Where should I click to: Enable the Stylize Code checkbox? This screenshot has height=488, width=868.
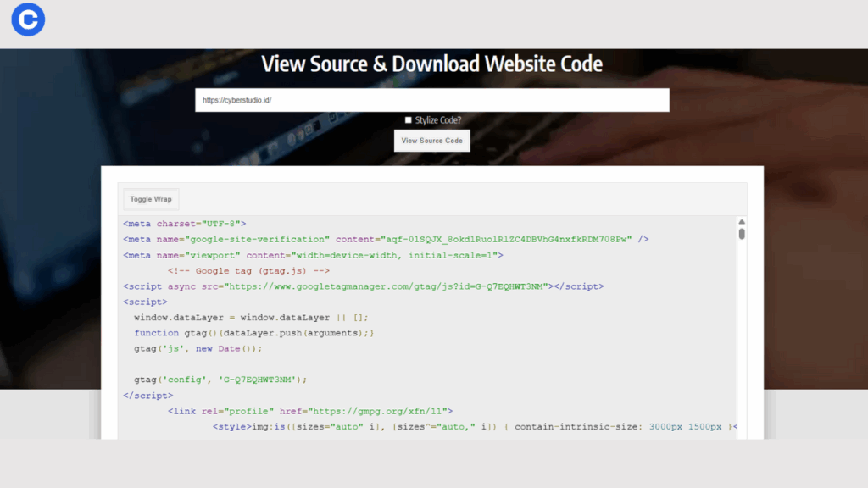point(409,120)
